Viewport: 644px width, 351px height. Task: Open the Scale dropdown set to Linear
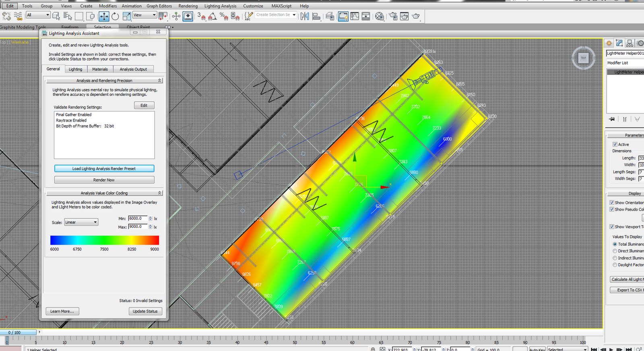click(x=81, y=222)
